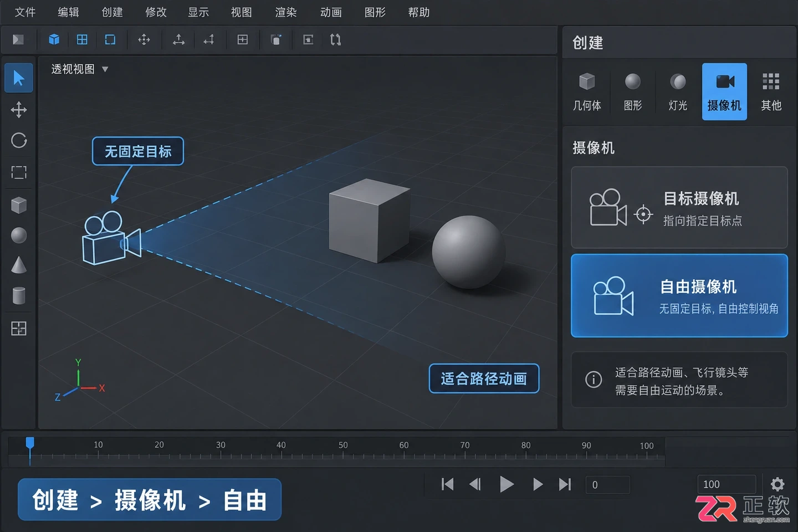Select the sphere primitive in left toolbar
This screenshot has height=532, width=798.
click(19, 236)
